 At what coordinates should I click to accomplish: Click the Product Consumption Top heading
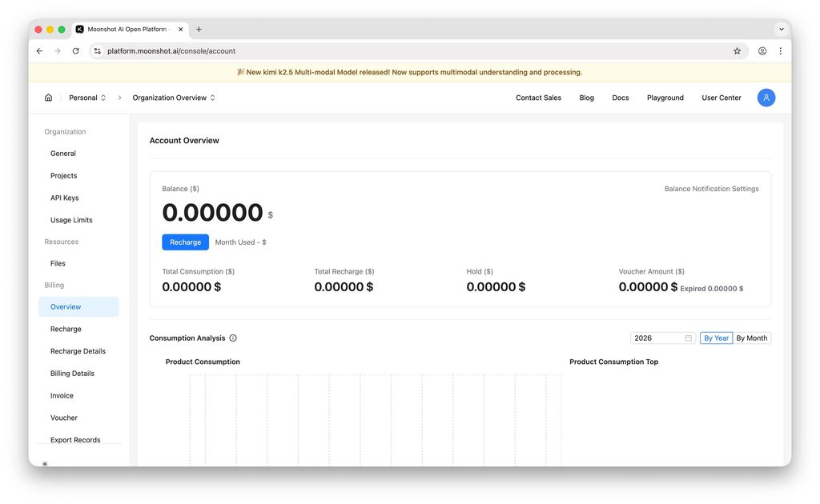click(x=613, y=362)
